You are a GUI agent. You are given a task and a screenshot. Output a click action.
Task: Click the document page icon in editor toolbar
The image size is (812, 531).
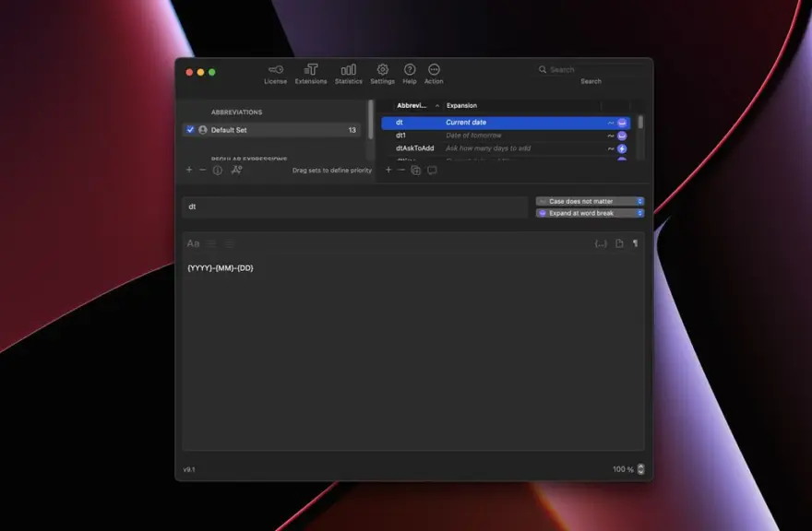tap(619, 243)
